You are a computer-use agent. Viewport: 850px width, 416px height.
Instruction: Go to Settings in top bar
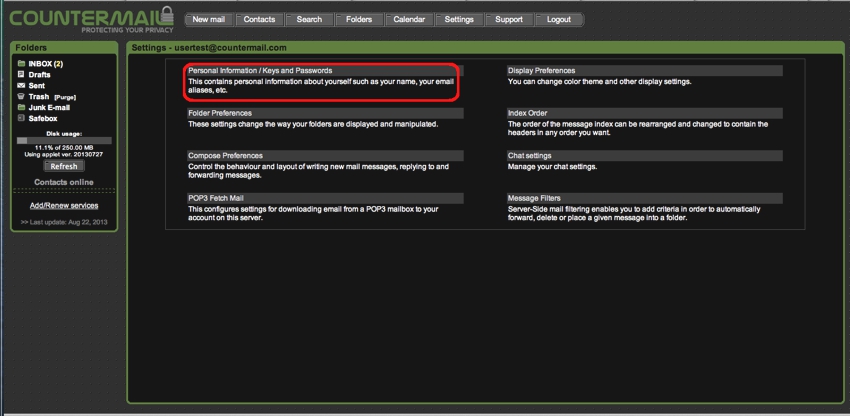[459, 20]
